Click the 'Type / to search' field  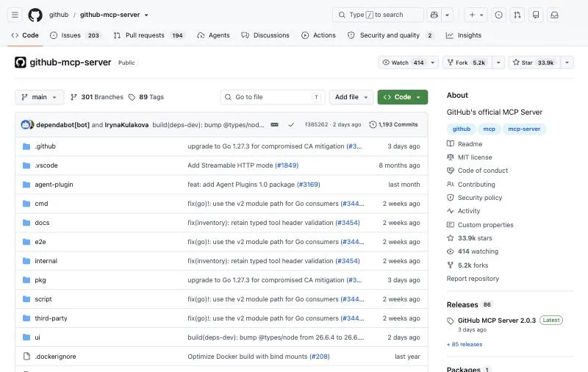[x=378, y=15]
